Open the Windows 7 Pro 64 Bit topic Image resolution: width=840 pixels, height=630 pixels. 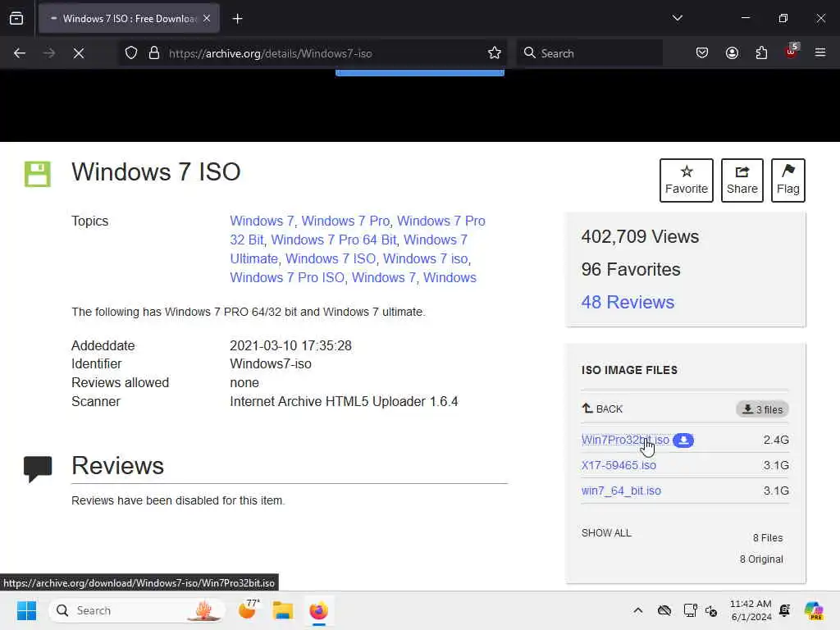[x=333, y=240]
